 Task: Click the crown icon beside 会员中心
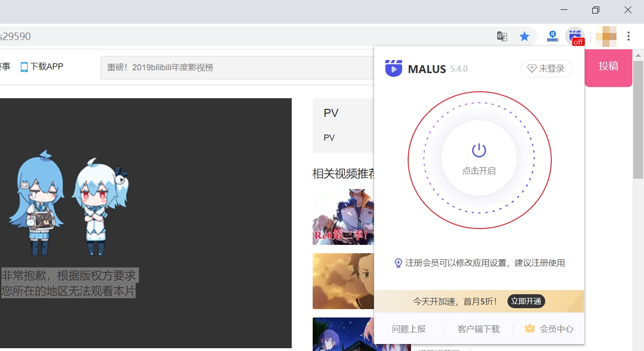530,328
